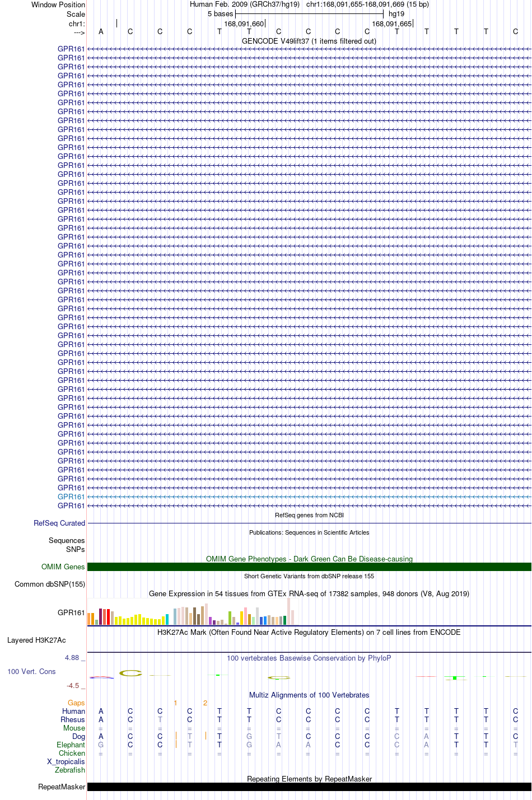The image size is (532, 800).
Task: Click the 'Scale' track label
Action: pyautogui.click(x=76, y=14)
